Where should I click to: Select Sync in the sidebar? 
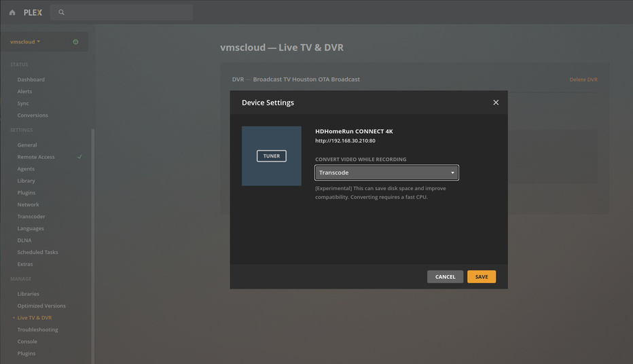(23, 103)
